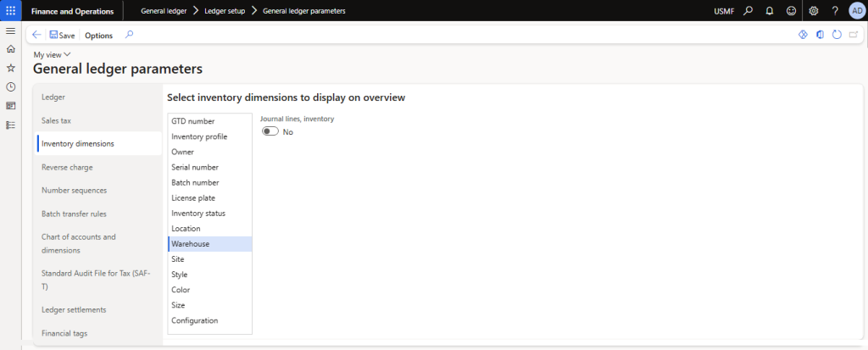Click the Home icon in left rail

pos(10,49)
